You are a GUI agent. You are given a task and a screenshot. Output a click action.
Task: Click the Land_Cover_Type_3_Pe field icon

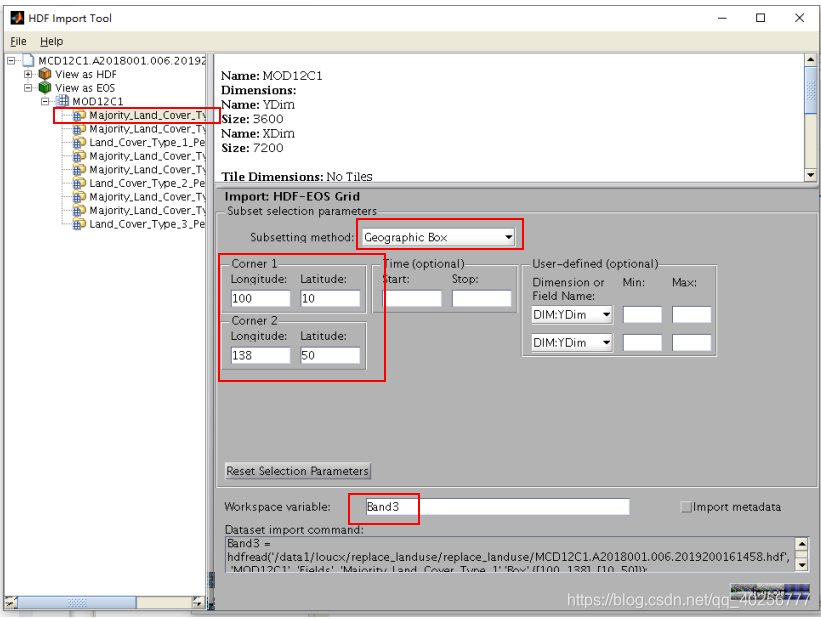[x=79, y=224]
